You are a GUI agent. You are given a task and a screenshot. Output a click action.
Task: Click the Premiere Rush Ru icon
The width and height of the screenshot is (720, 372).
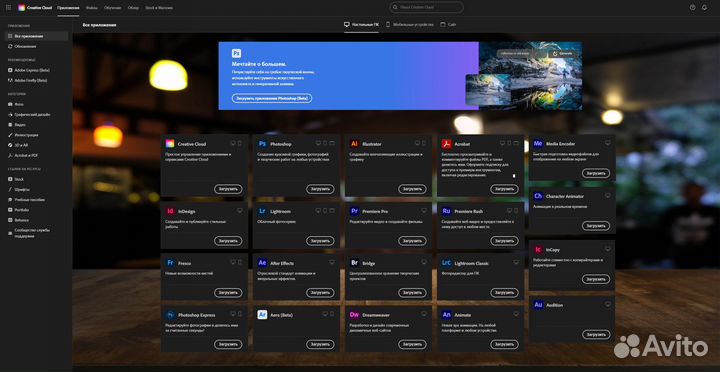[447, 211]
